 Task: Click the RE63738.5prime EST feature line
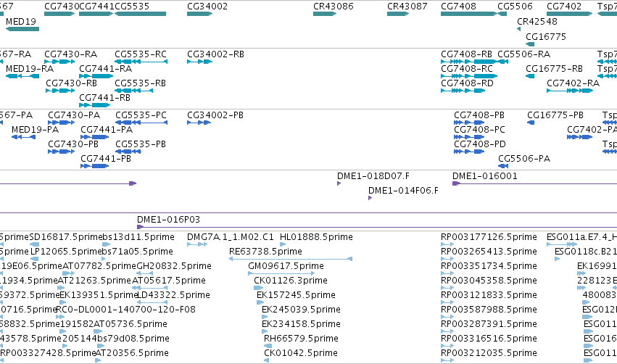pyautogui.click(x=291, y=259)
